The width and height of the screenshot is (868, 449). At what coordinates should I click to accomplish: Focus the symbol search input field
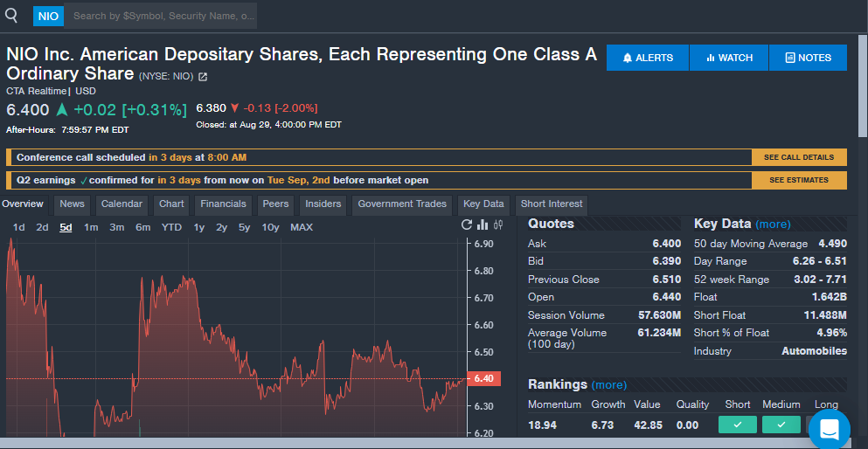161,16
